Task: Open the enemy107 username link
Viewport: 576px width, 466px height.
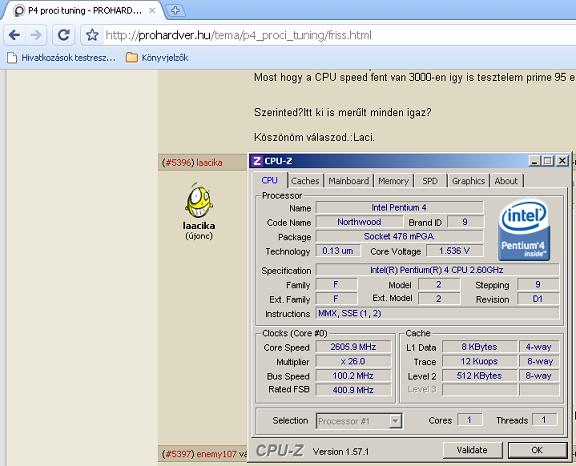Action: pyautogui.click(x=216, y=454)
